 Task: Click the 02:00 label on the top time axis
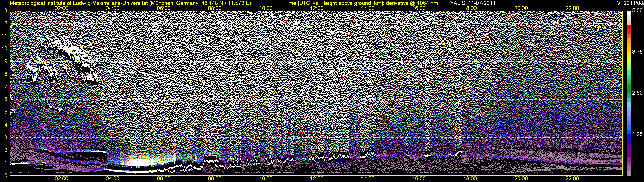click(61, 8)
